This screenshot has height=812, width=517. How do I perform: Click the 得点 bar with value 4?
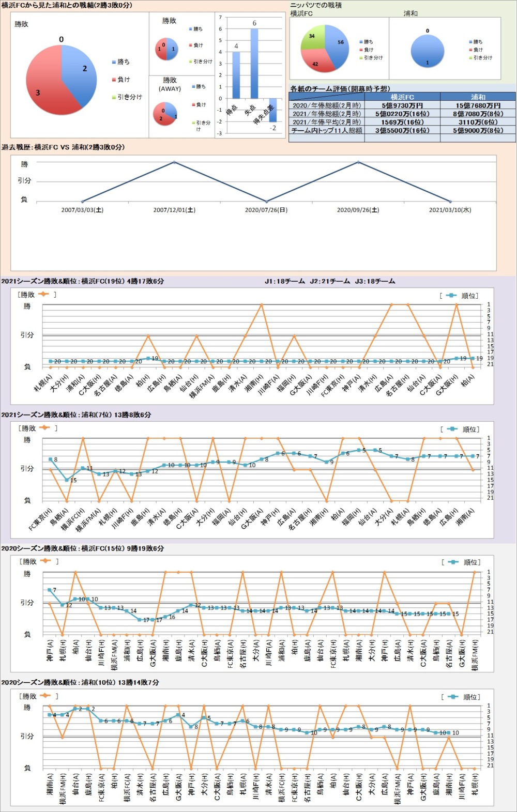(x=236, y=75)
